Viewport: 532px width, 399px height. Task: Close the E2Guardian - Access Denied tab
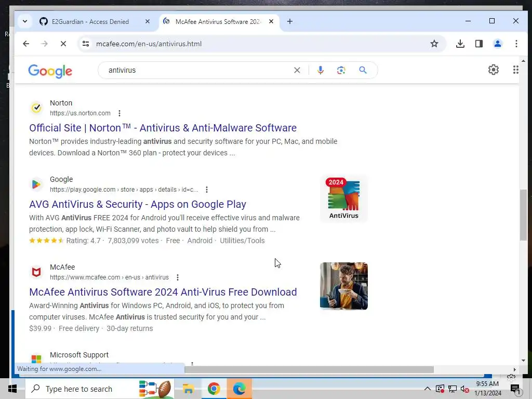pyautogui.click(x=147, y=21)
